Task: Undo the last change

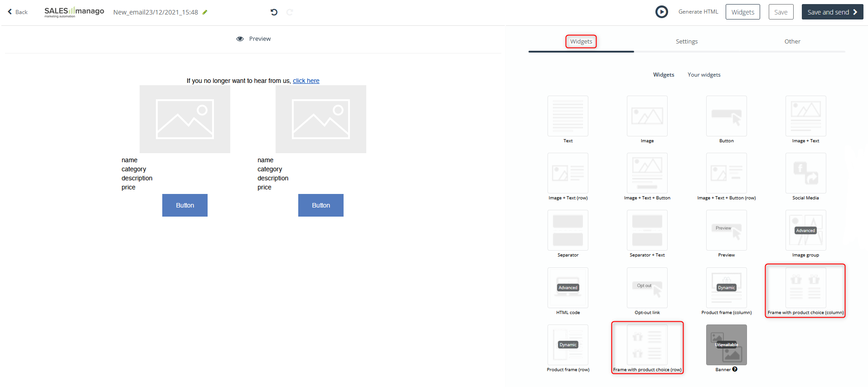Action: coord(274,12)
